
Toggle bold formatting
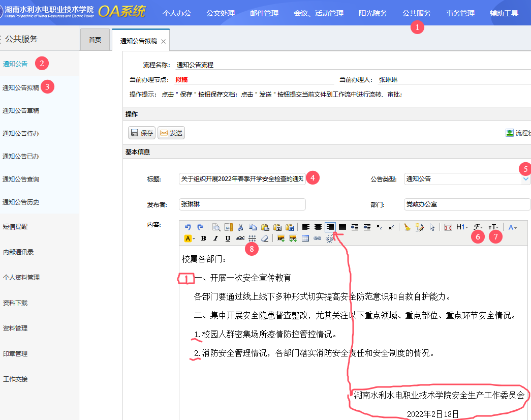[204, 238]
